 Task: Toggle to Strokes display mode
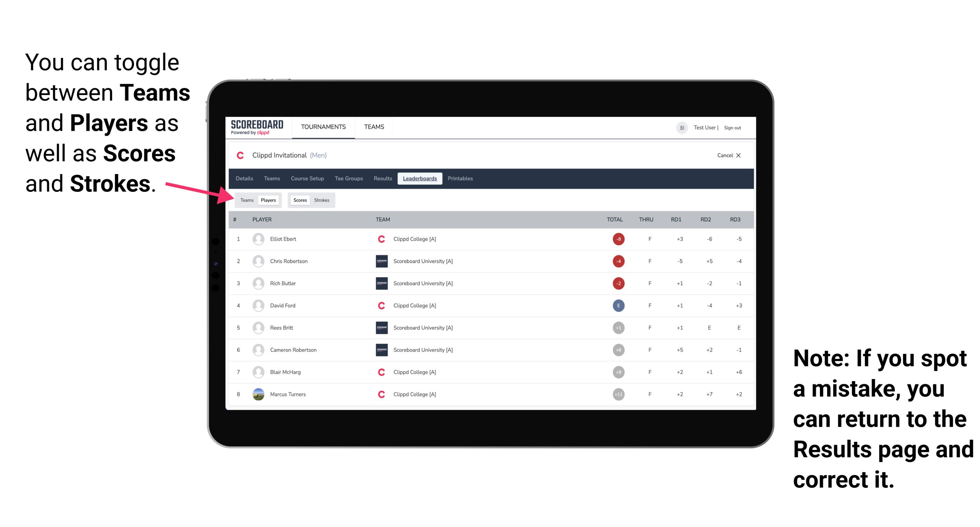(x=321, y=200)
